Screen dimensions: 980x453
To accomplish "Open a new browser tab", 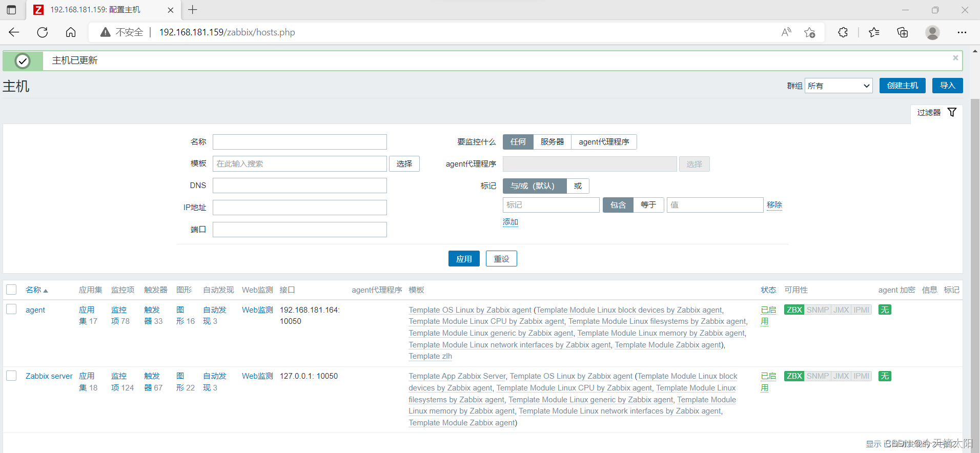I will (x=193, y=10).
